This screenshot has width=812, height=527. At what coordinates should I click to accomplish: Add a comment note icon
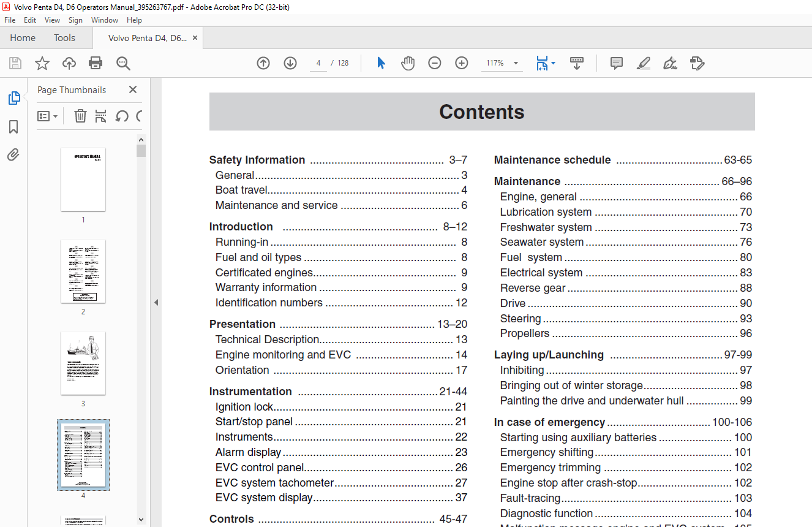click(x=617, y=63)
